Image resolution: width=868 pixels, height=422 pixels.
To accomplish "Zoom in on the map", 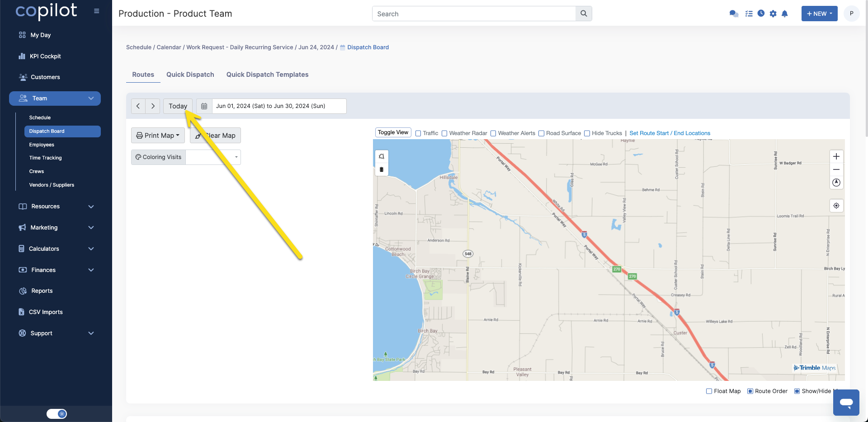I will [836, 156].
